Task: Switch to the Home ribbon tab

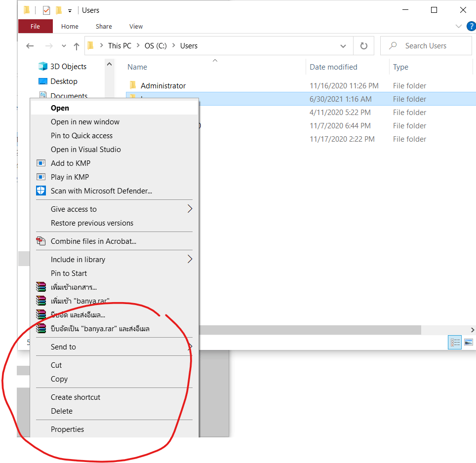Action: [x=70, y=26]
